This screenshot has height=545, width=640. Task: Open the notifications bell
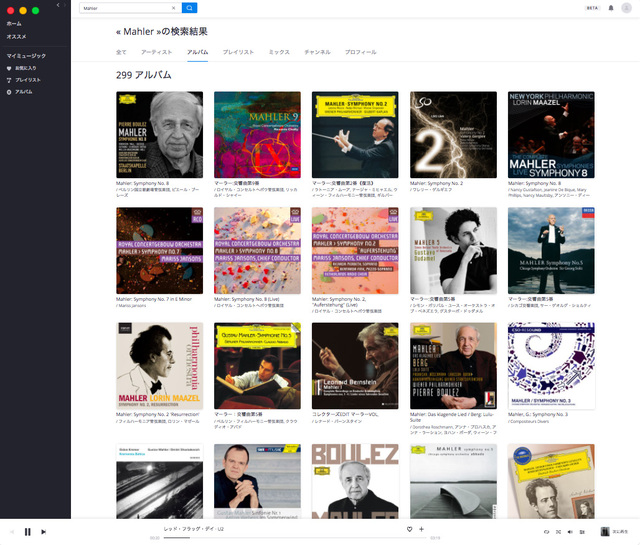click(611, 8)
